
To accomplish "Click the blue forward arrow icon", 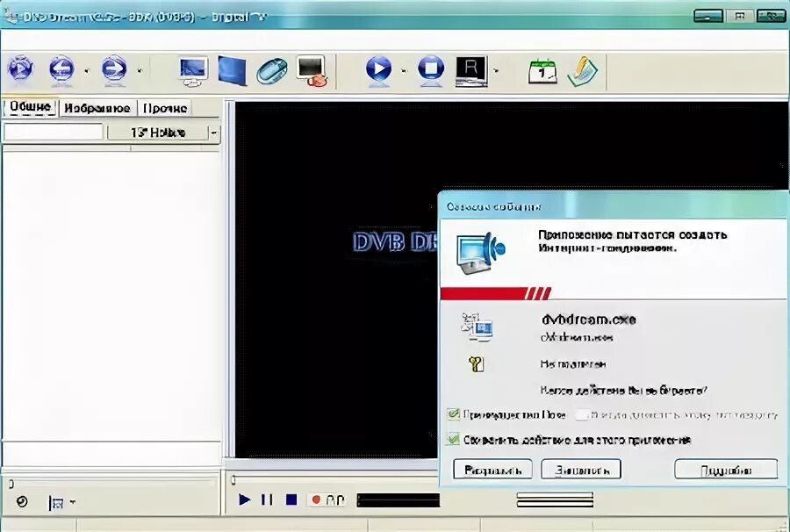I will point(114,68).
